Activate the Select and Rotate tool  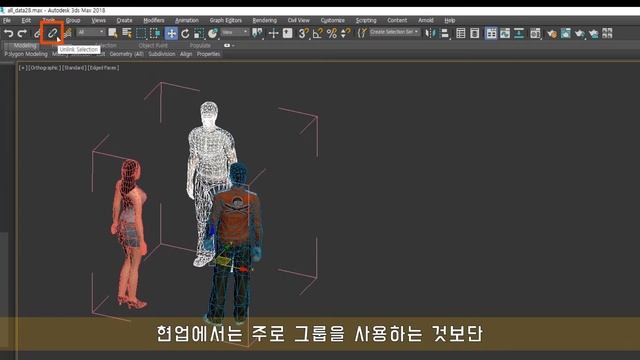(x=185, y=33)
